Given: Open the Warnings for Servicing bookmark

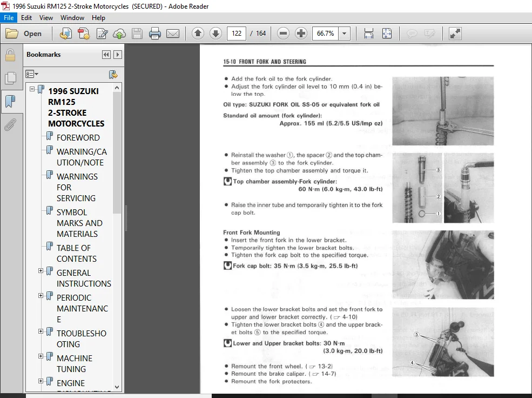Looking at the screenshot, I should point(77,188).
